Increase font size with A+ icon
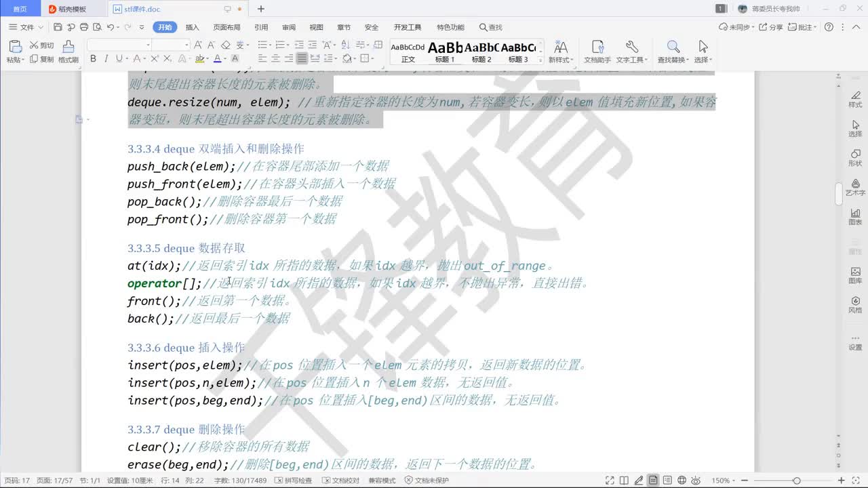 (198, 45)
